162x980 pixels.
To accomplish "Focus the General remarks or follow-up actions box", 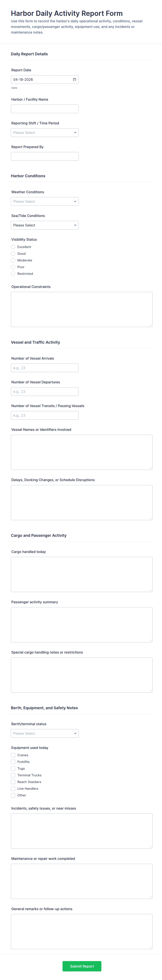I will (82, 932).
